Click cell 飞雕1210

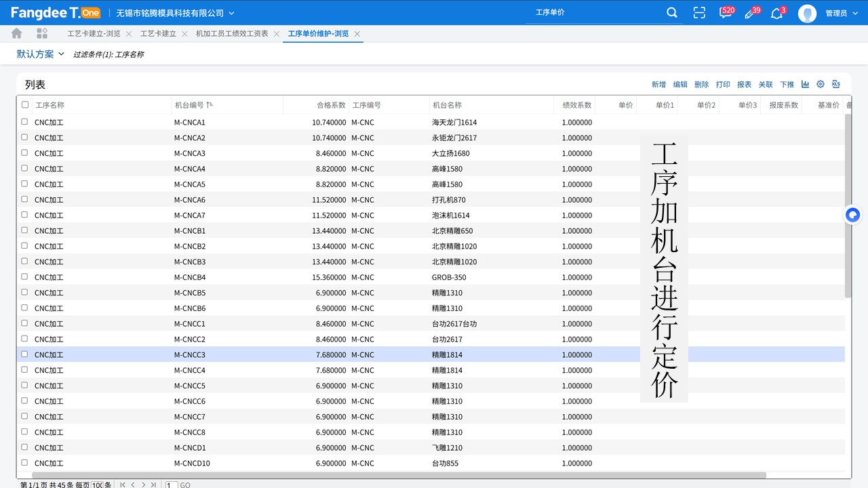pos(447,447)
